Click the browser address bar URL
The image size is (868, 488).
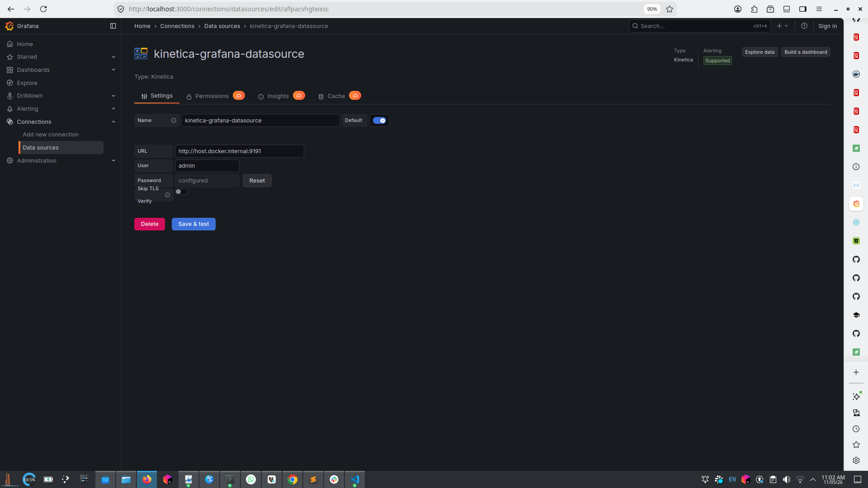(229, 9)
